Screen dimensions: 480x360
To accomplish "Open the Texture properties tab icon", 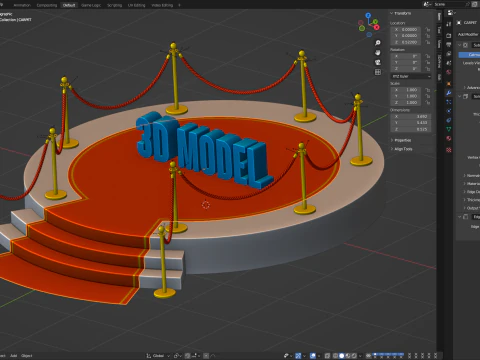I will coord(449,150).
